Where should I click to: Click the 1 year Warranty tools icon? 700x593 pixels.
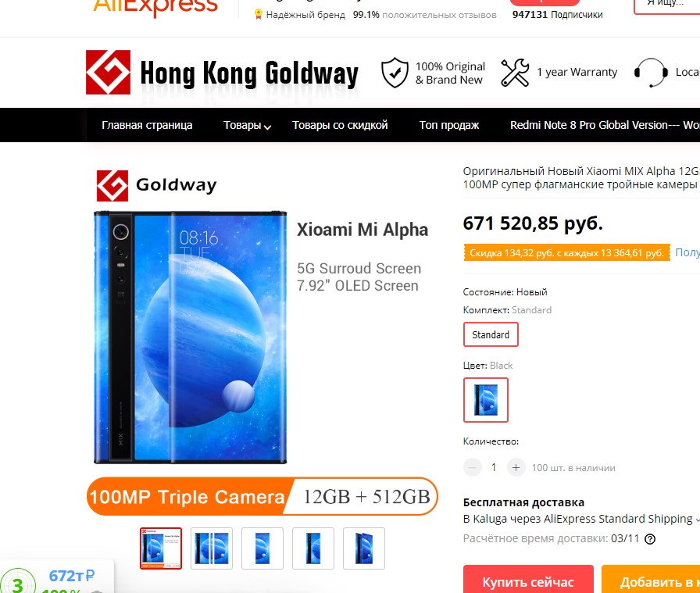515,73
